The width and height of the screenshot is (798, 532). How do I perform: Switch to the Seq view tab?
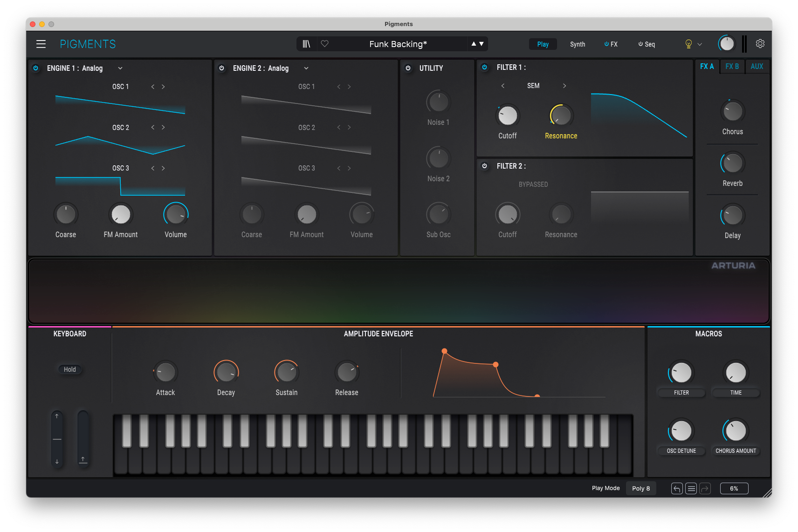tap(647, 44)
